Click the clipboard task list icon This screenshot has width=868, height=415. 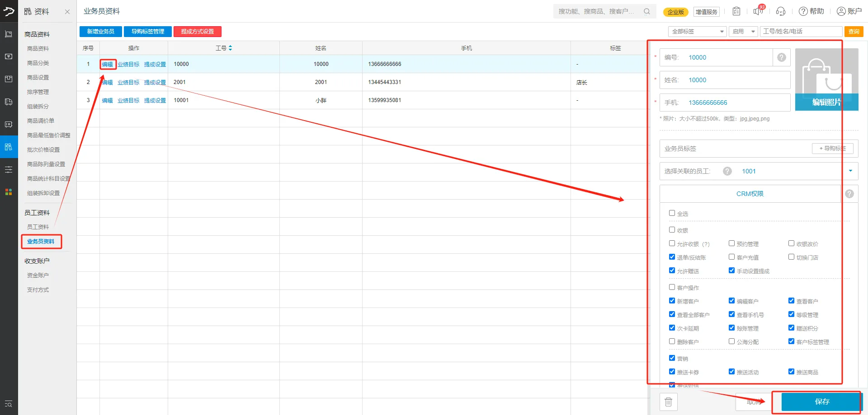[x=736, y=11]
